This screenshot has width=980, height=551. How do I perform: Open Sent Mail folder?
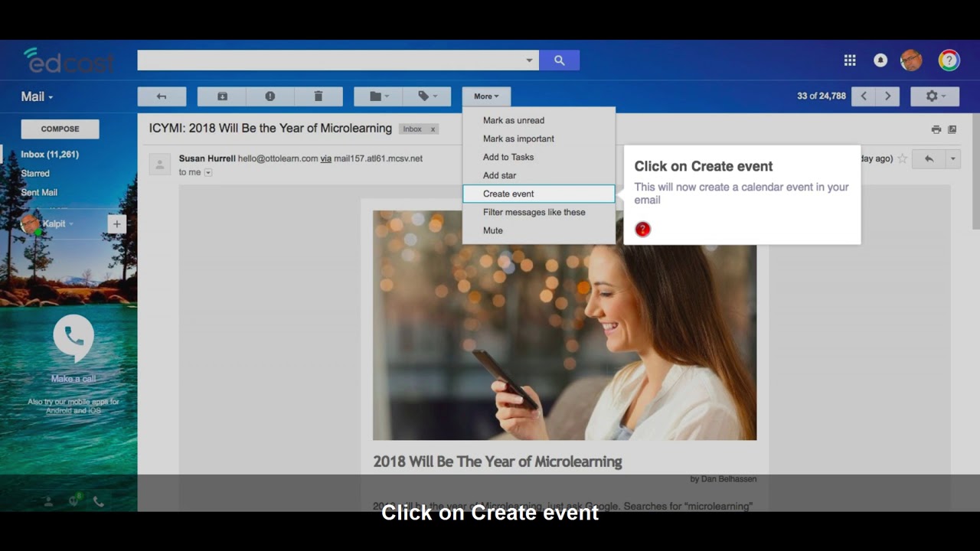39,193
